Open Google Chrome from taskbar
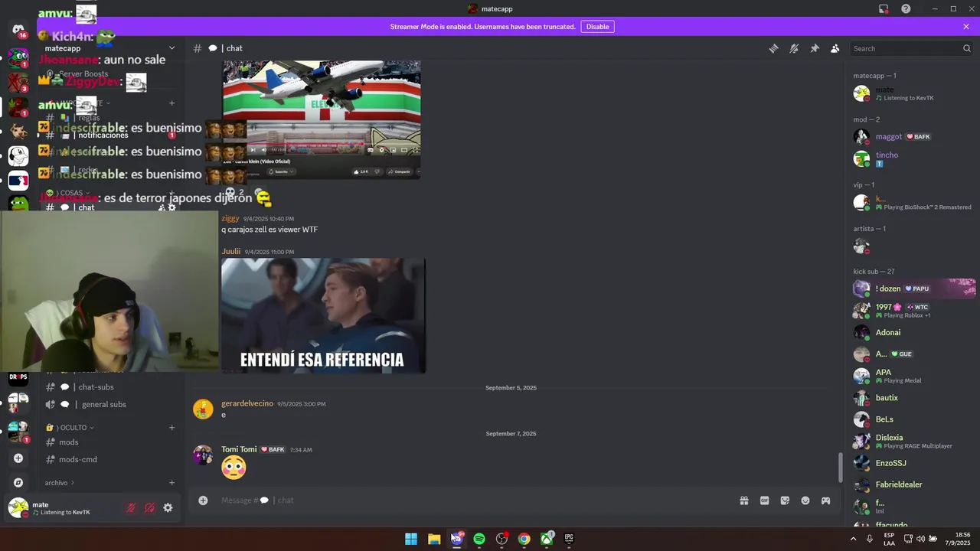This screenshot has width=980, height=551. [x=524, y=539]
